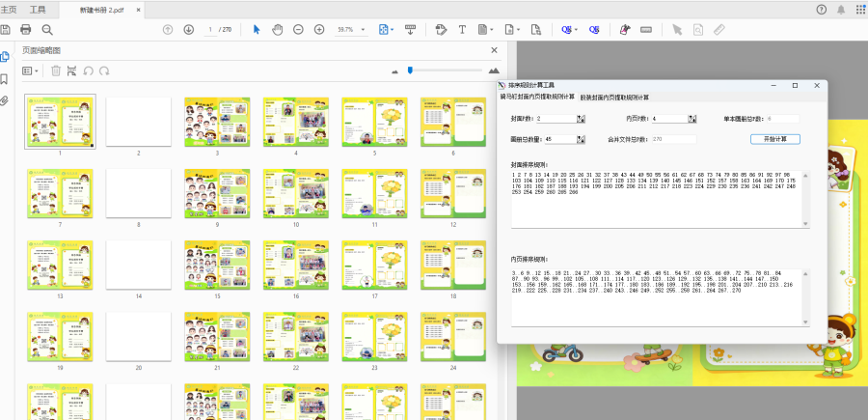Expand the page organize document dropdown

492,29
